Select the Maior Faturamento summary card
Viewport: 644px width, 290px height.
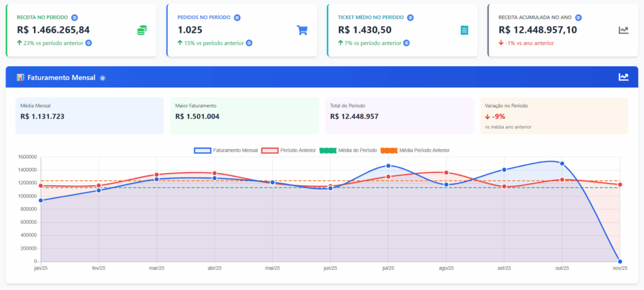tap(243, 115)
